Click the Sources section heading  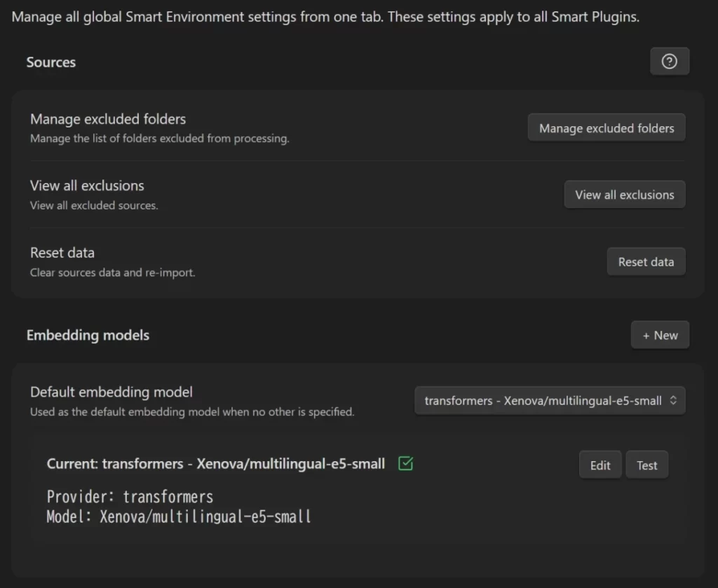click(50, 62)
